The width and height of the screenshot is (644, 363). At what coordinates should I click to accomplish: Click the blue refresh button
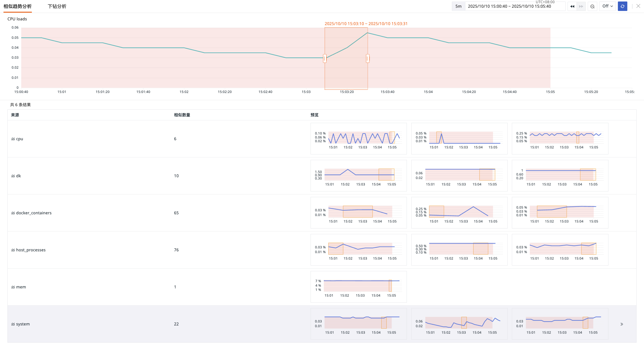(622, 6)
